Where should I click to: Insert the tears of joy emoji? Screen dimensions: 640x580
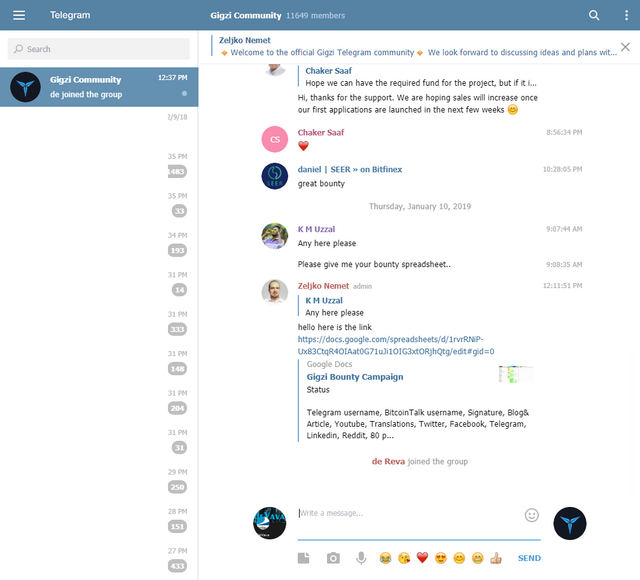coord(385,558)
